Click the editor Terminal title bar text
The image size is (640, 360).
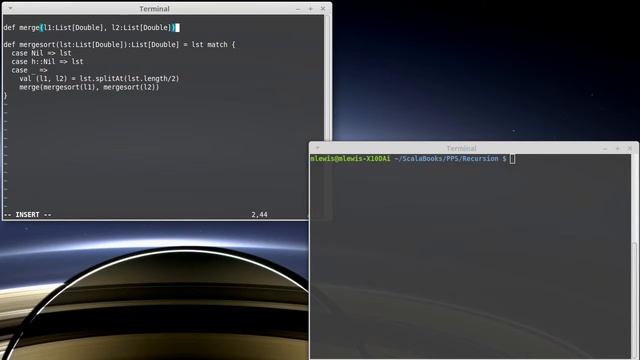coord(154,9)
